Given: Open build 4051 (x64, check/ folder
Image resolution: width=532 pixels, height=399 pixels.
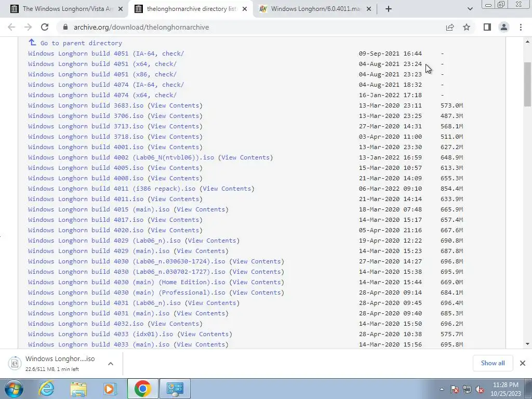Looking at the screenshot, I should [x=102, y=64].
